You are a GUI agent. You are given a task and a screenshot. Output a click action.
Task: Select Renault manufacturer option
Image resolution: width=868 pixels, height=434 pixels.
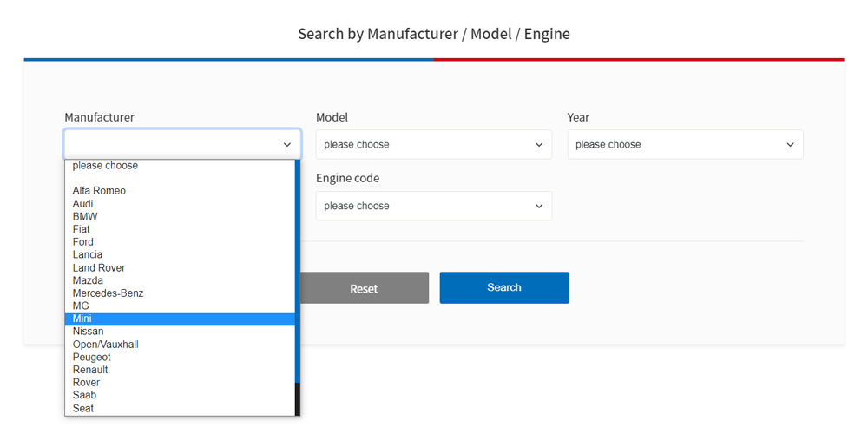click(180, 370)
